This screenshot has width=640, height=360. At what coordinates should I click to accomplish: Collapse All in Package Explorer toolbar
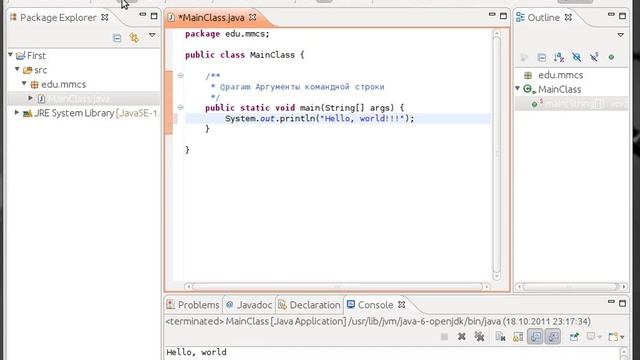[x=117, y=38]
